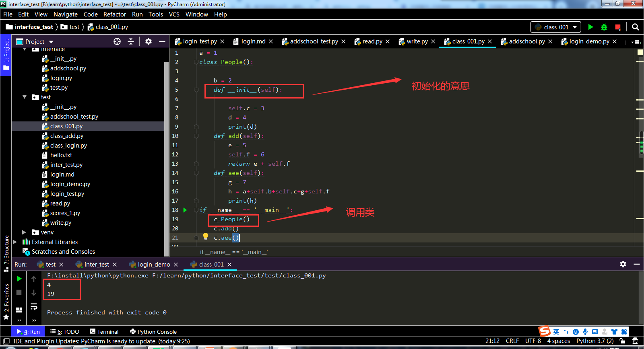Open Run panel settings gear

click(x=623, y=264)
